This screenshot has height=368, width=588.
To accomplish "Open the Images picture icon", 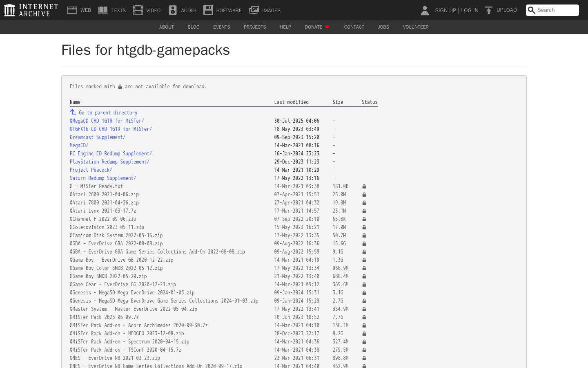I will point(254,10).
